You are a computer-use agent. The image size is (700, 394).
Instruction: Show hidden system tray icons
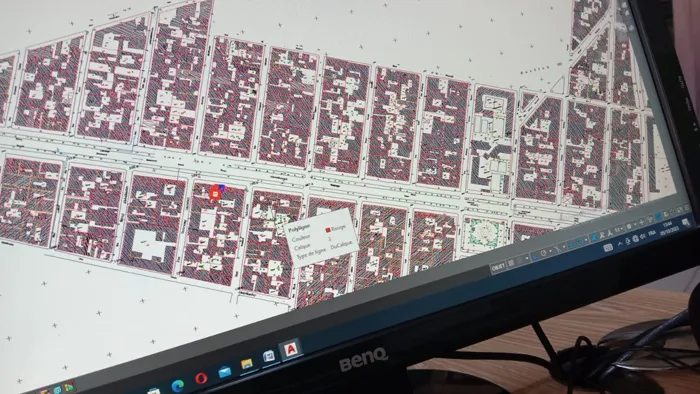click(620, 244)
